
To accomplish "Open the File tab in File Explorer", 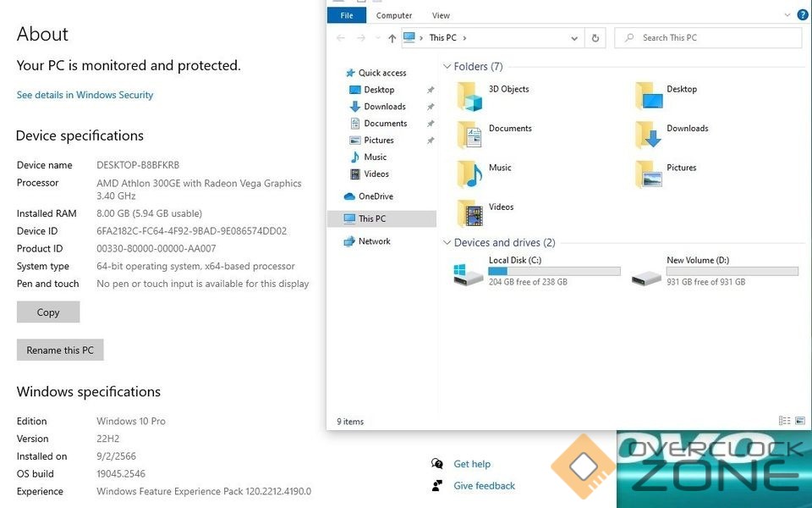I will click(347, 15).
